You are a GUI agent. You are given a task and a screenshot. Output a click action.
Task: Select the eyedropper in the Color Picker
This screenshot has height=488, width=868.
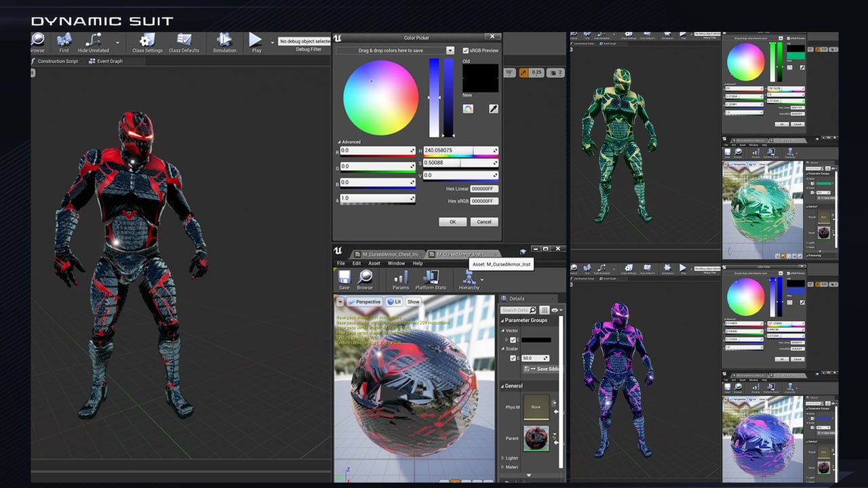click(x=494, y=109)
